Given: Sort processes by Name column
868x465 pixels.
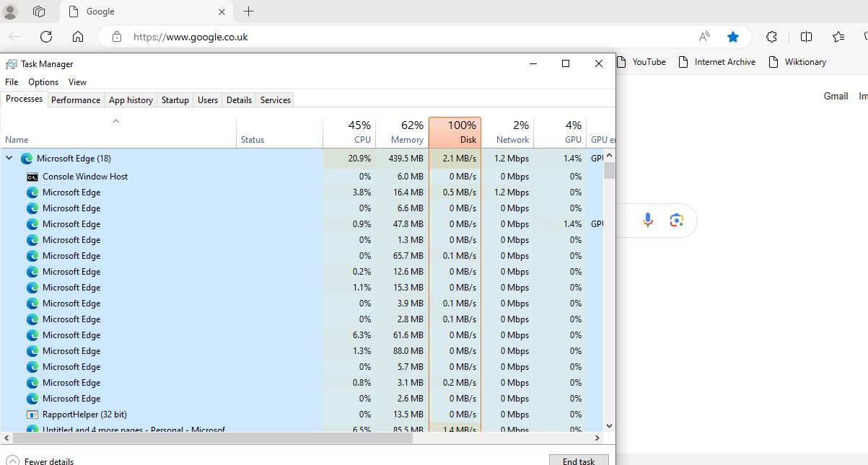Looking at the screenshot, I should (118, 133).
